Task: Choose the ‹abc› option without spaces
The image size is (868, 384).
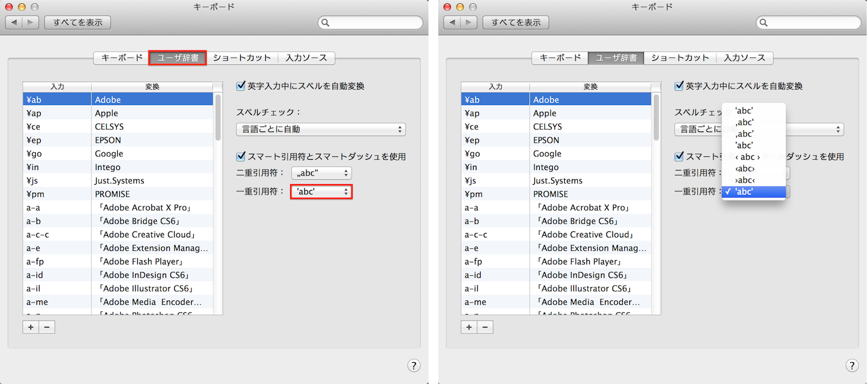Action: pyautogui.click(x=754, y=168)
